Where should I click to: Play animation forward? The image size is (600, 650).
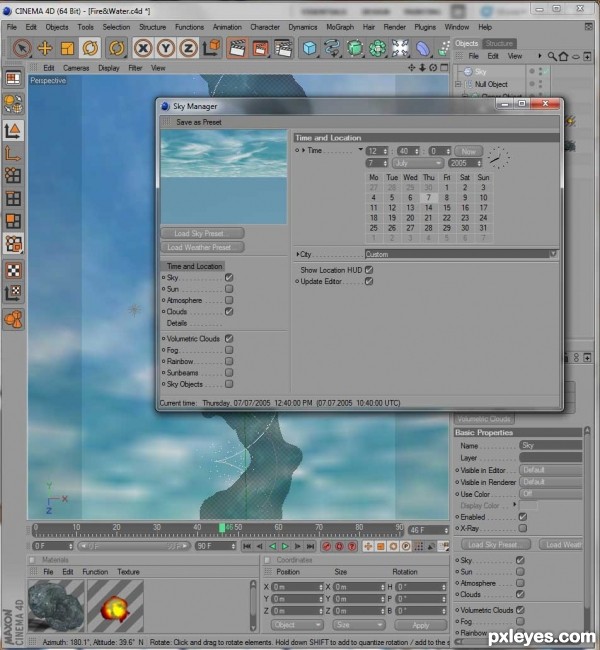(285, 546)
